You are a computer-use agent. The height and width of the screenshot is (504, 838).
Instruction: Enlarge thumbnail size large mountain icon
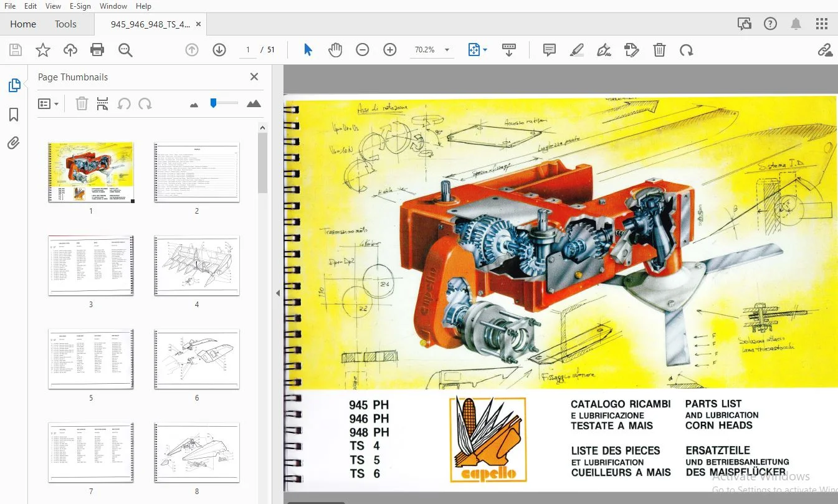(x=254, y=103)
